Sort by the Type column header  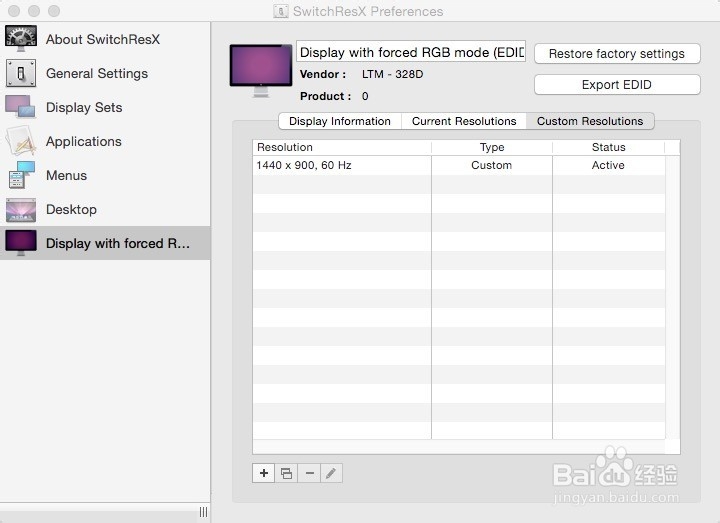(x=492, y=147)
